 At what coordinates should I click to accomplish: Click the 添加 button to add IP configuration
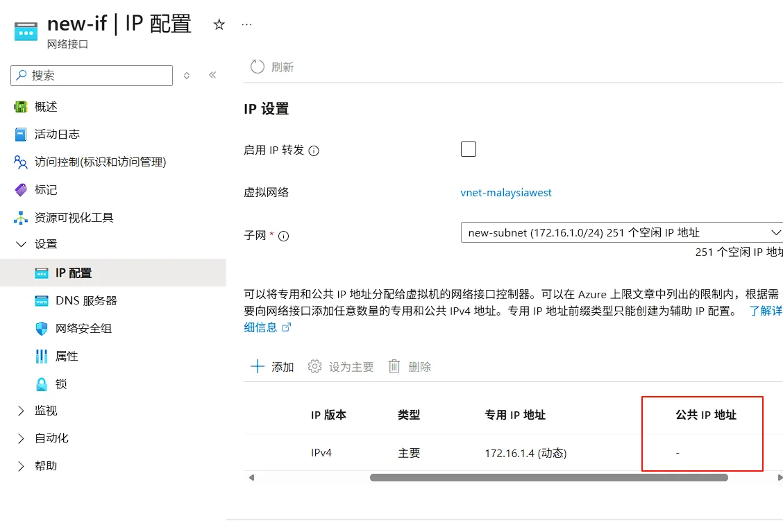click(271, 366)
